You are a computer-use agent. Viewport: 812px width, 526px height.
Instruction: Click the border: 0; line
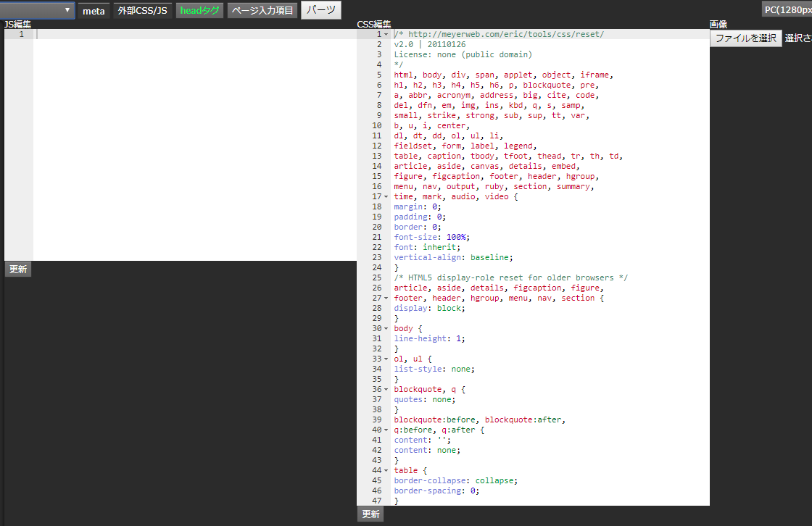[x=418, y=227]
